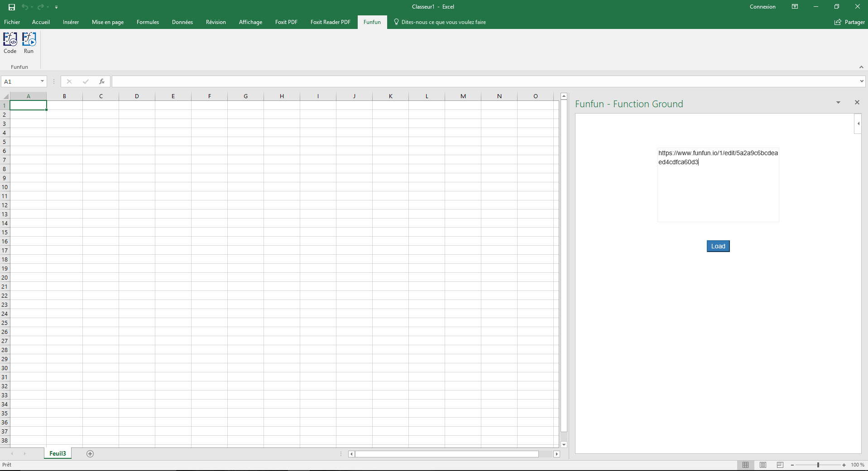
Task: Run the Funfun function
Action: click(29, 43)
